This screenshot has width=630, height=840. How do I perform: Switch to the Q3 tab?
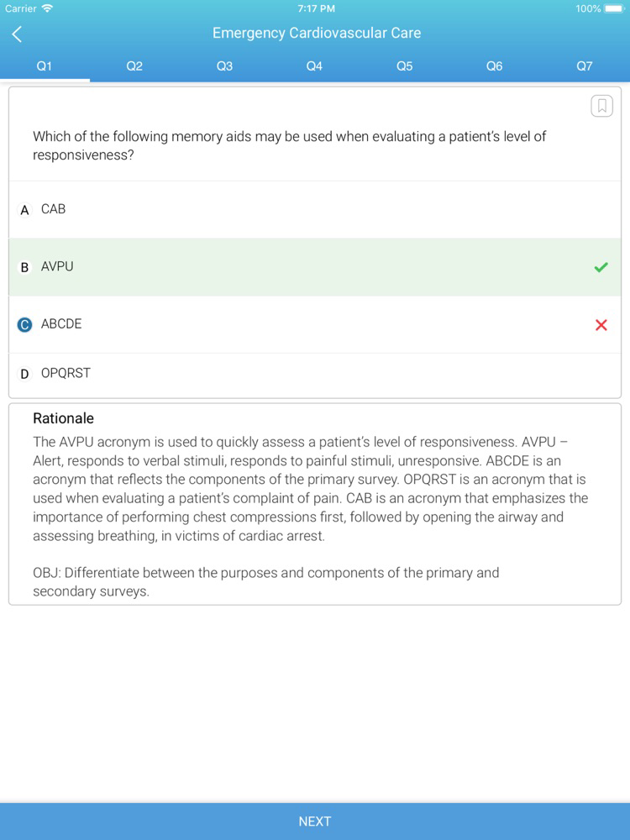point(224,66)
